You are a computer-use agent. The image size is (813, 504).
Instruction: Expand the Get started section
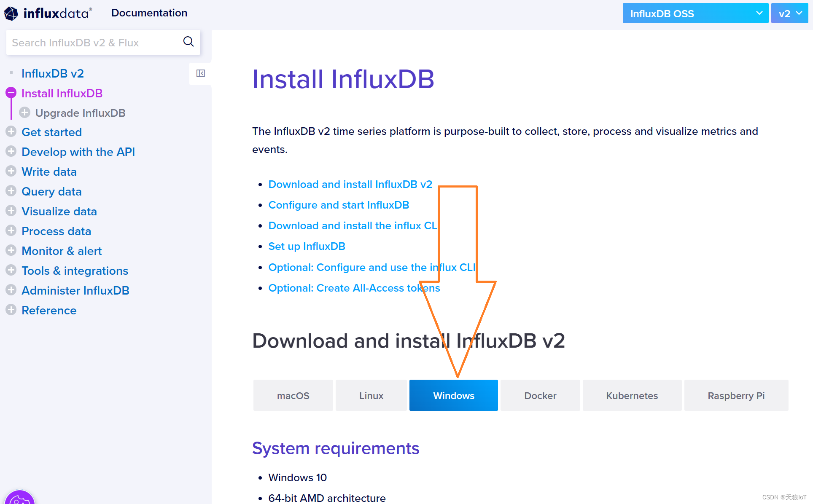11,131
